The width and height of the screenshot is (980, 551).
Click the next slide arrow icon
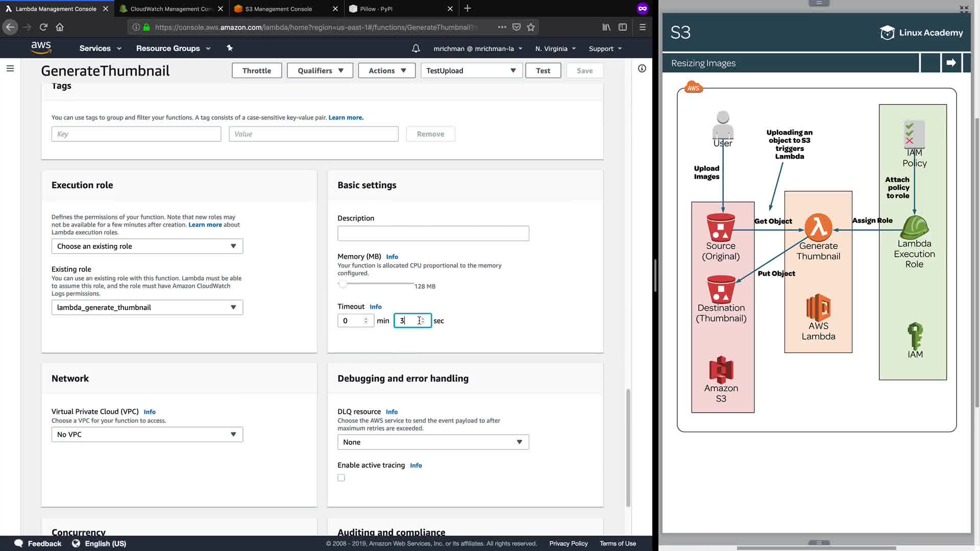(951, 63)
